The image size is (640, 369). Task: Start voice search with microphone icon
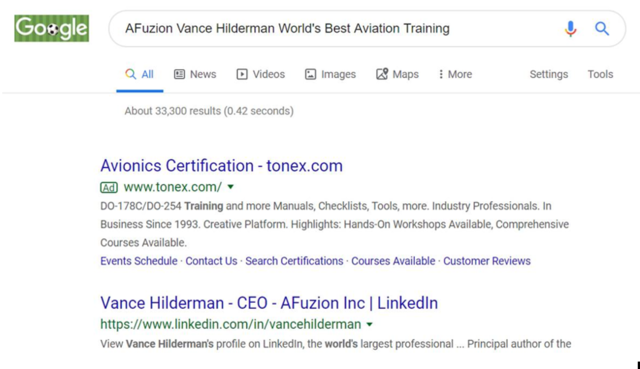571,29
